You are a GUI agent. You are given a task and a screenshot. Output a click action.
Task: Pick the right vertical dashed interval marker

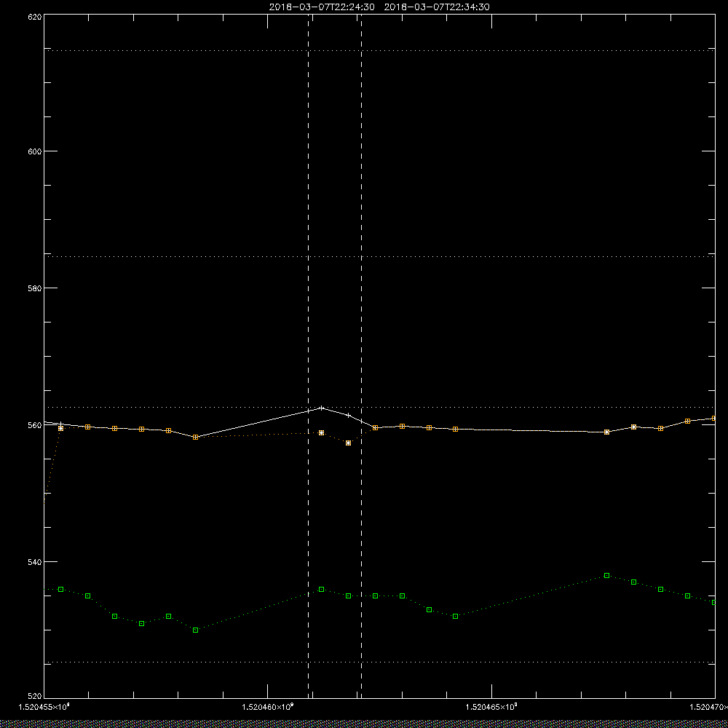362,356
